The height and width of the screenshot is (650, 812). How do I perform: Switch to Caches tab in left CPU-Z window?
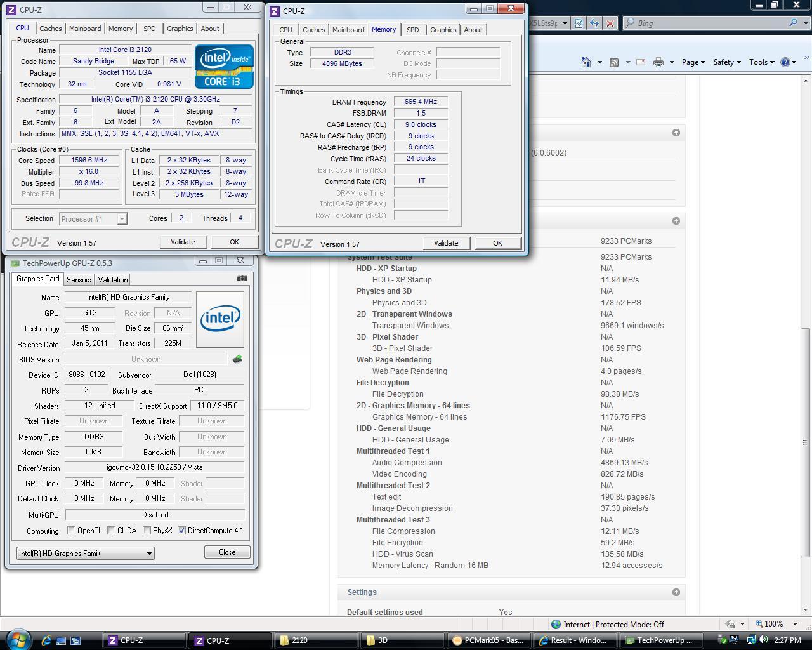pyautogui.click(x=51, y=29)
